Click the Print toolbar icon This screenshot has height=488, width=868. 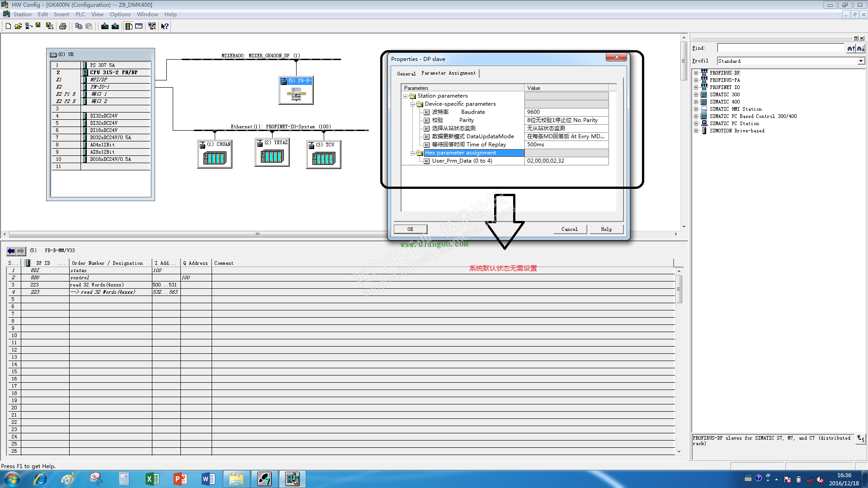pyautogui.click(x=63, y=26)
